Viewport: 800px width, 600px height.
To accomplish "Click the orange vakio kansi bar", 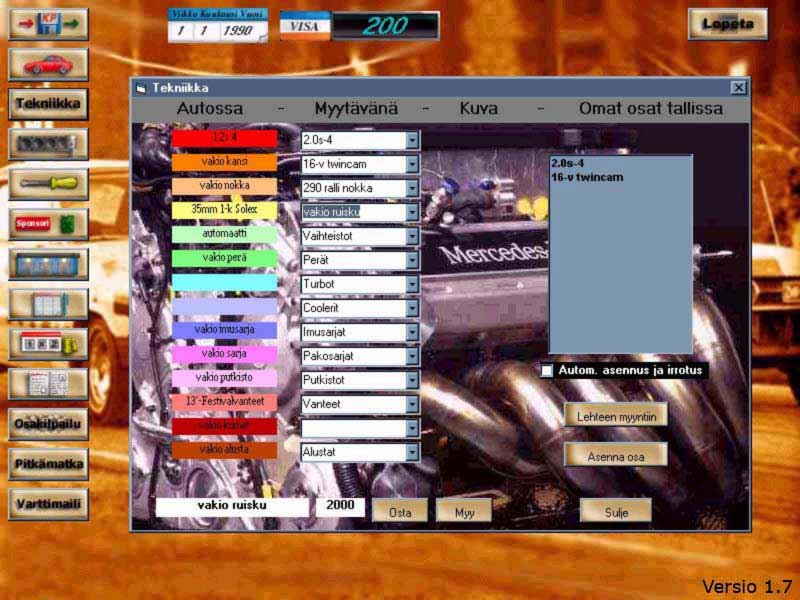I will (x=224, y=162).
